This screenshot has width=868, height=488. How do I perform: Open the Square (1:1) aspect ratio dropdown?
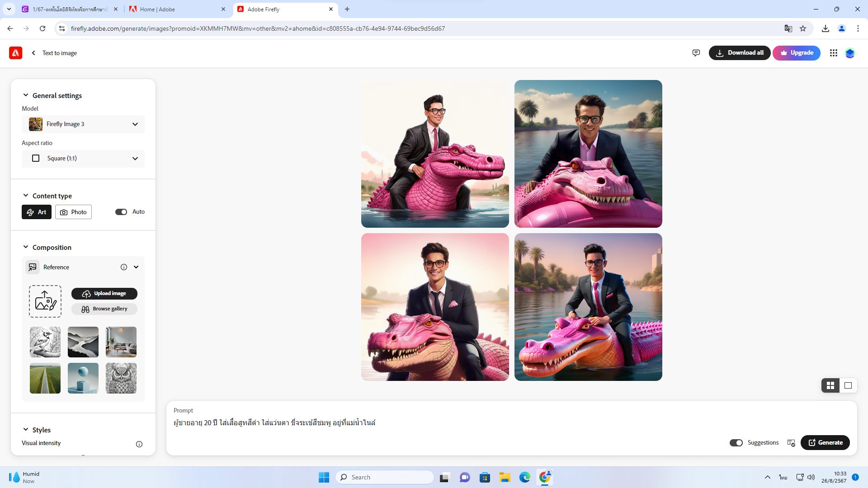click(83, 159)
